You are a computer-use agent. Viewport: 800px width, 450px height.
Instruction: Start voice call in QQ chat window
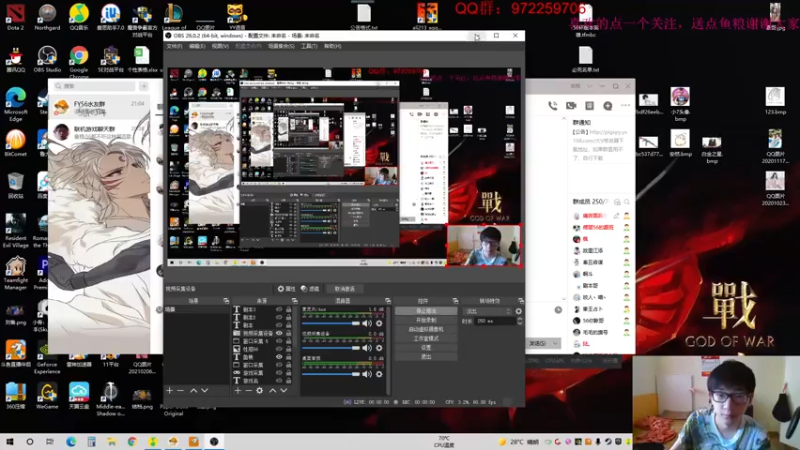tap(553, 106)
